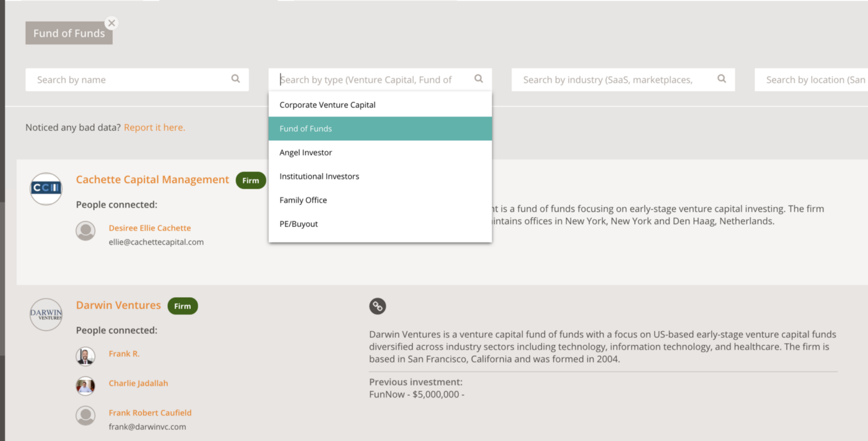The height and width of the screenshot is (441, 868).
Task: Click the Firm badge beside Cachette Capital Management
Action: click(250, 180)
